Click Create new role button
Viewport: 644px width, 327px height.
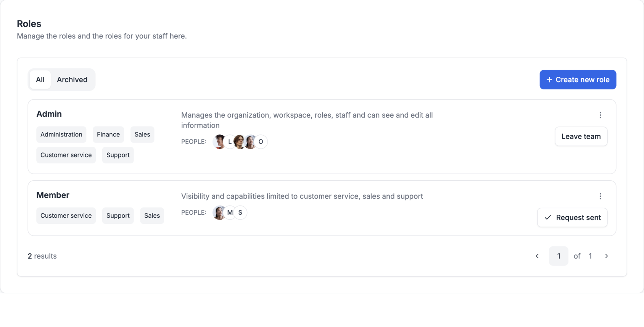(578, 79)
